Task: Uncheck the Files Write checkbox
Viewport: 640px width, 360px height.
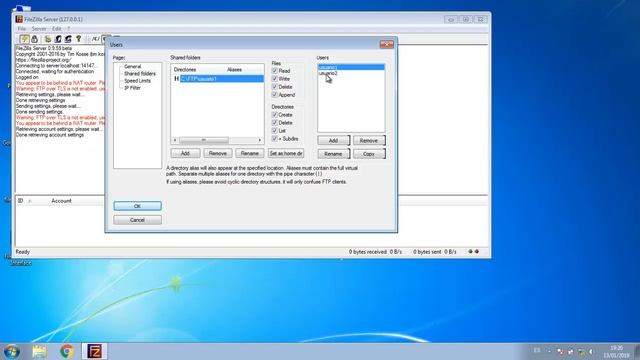Action: click(275, 79)
